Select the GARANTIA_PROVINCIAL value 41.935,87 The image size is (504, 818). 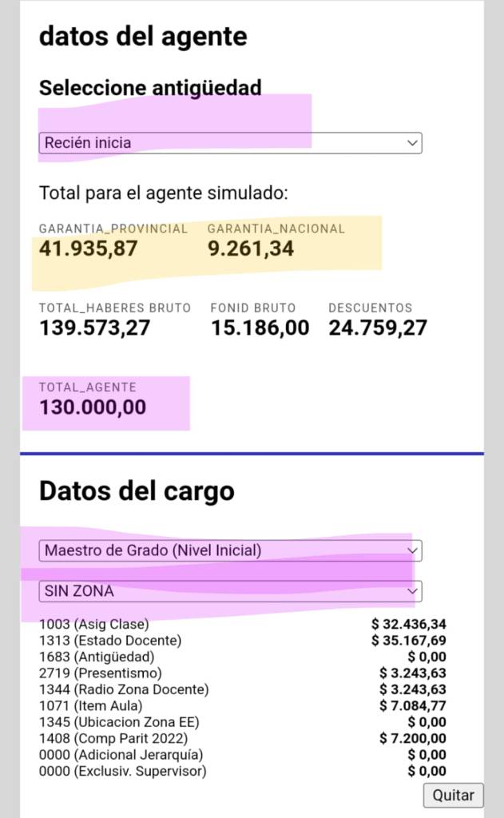tap(88, 248)
